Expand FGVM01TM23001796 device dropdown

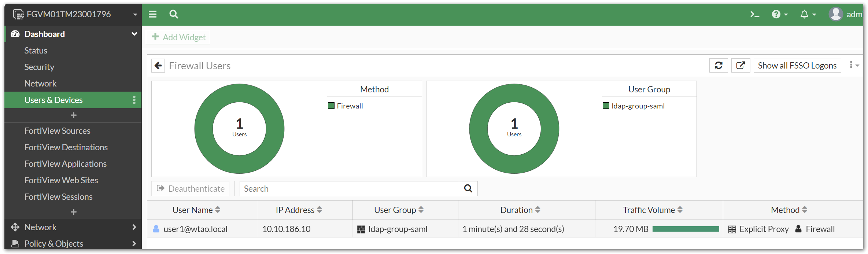[135, 15]
